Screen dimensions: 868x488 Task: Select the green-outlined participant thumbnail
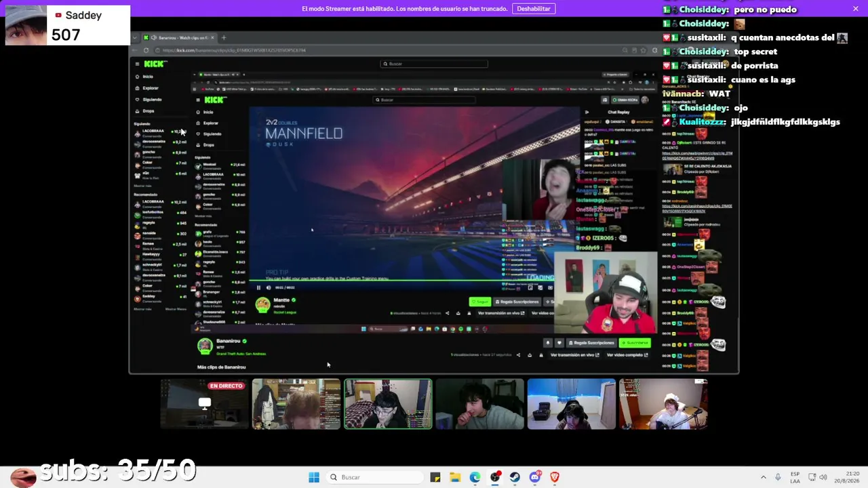click(388, 404)
